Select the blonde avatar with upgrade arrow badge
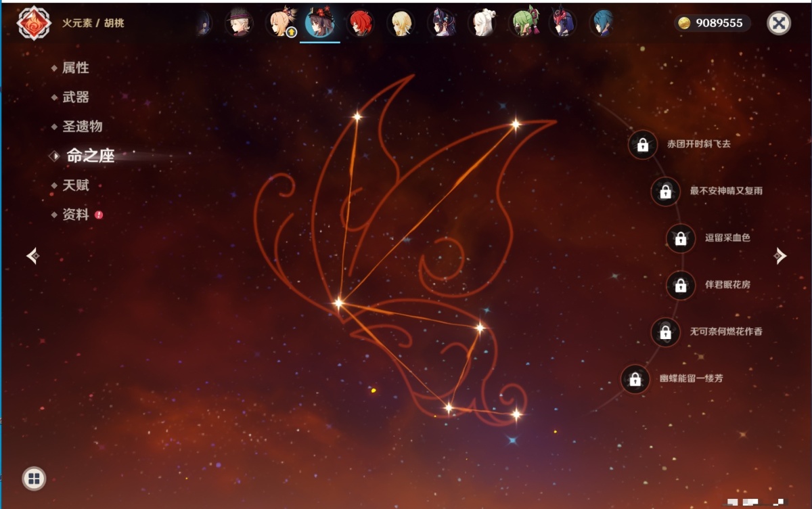 tap(281, 23)
